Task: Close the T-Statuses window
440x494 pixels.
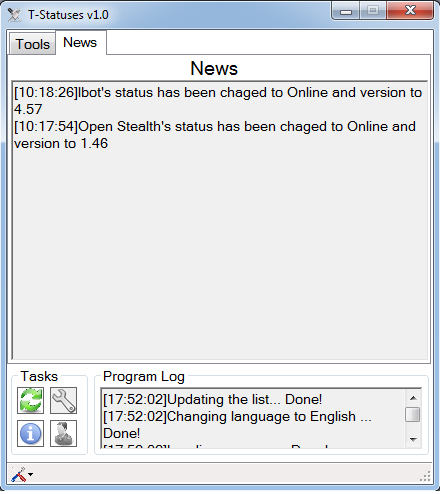Action: point(410,11)
